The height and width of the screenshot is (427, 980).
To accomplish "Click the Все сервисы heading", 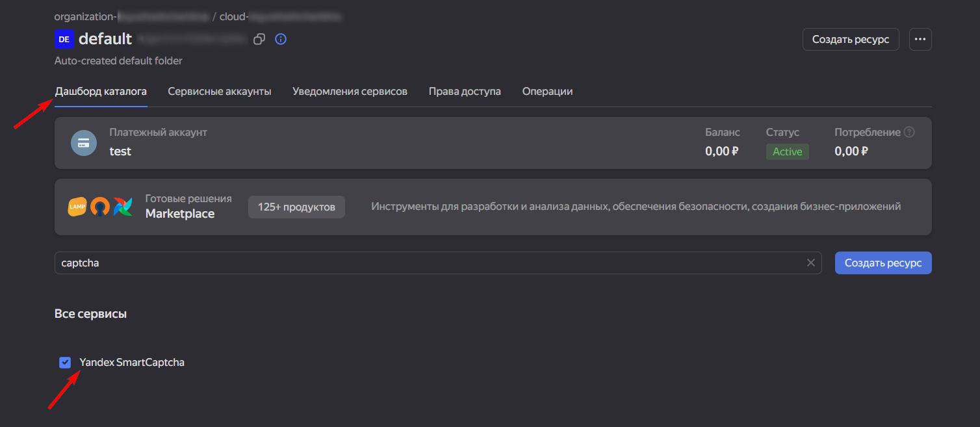I will (x=90, y=314).
